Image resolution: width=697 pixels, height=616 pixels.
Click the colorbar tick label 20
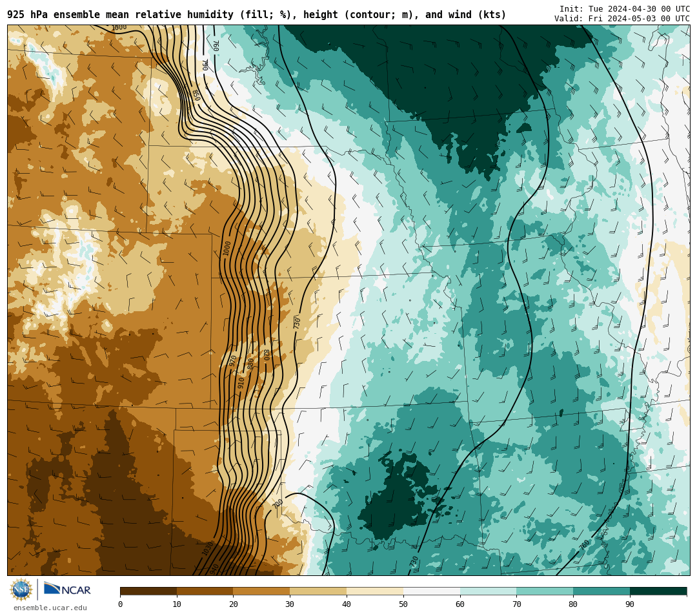pyautogui.click(x=234, y=604)
